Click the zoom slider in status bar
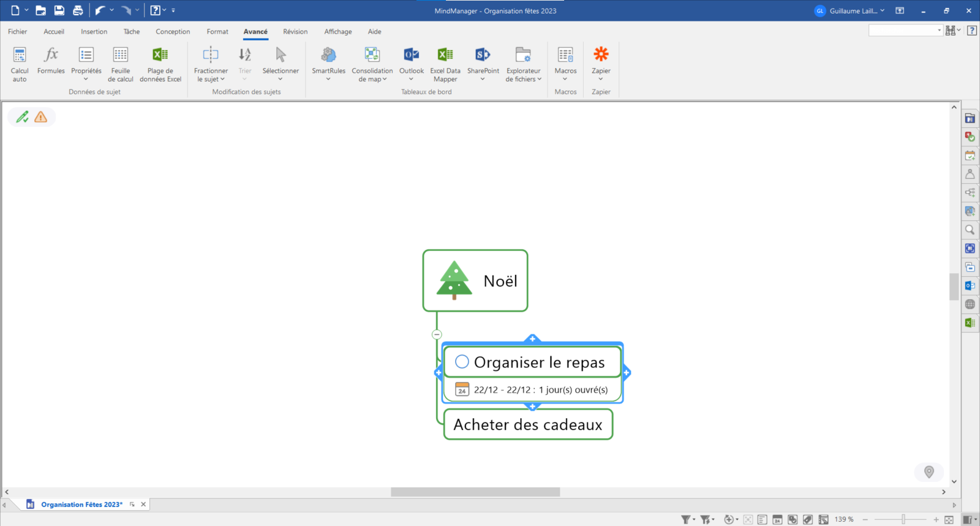This screenshot has height=526, width=980. pos(903,520)
